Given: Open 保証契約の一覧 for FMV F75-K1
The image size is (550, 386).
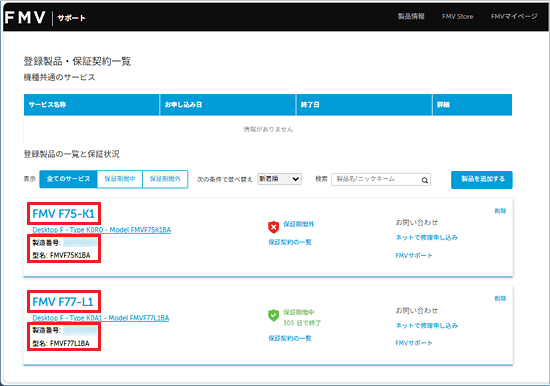Looking at the screenshot, I should [x=290, y=242].
